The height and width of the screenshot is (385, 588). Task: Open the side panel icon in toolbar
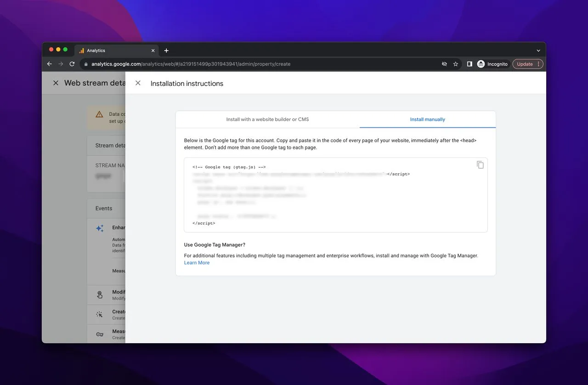coord(469,64)
